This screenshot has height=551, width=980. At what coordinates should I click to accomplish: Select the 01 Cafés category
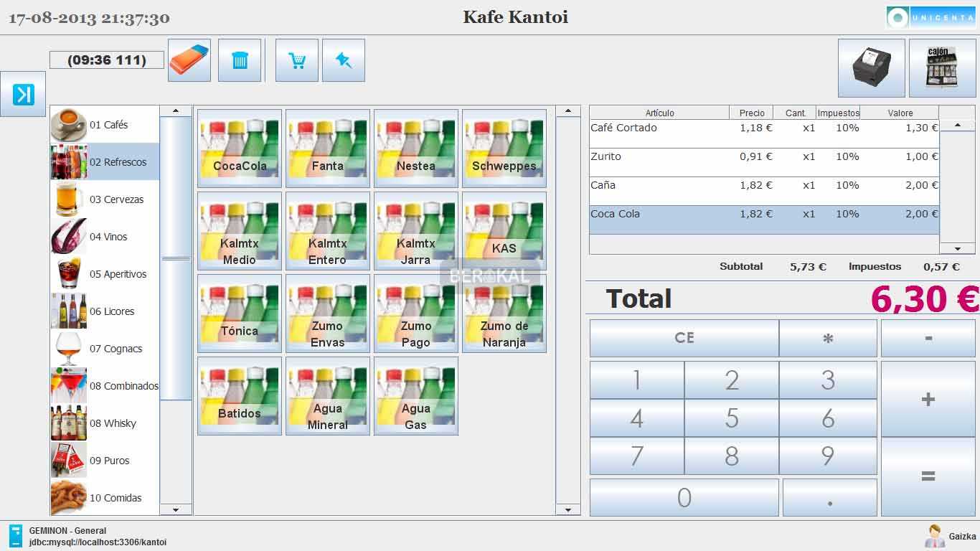point(105,125)
